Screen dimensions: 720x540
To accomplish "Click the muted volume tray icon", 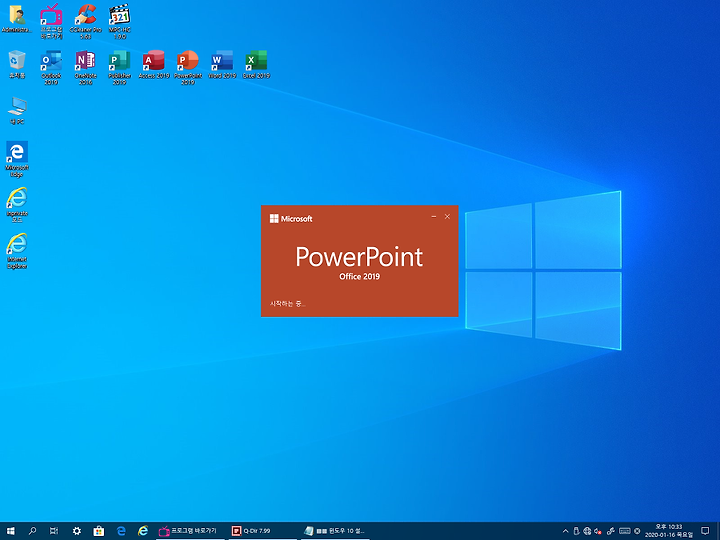I will pyautogui.click(x=598, y=531).
